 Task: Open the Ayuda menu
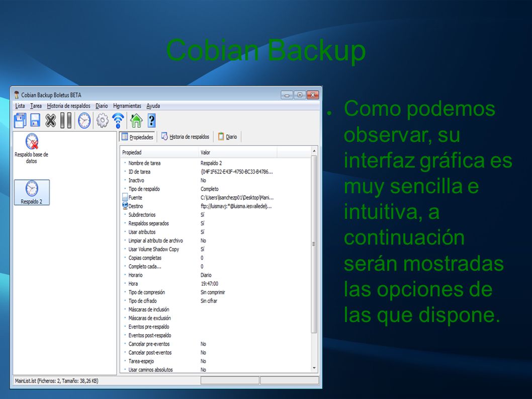tap(153, 106)
